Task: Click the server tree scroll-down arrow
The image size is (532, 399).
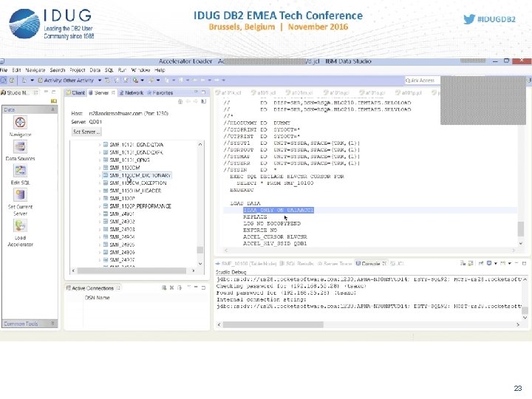Action: pyautogui.click(x=200, y=264)
